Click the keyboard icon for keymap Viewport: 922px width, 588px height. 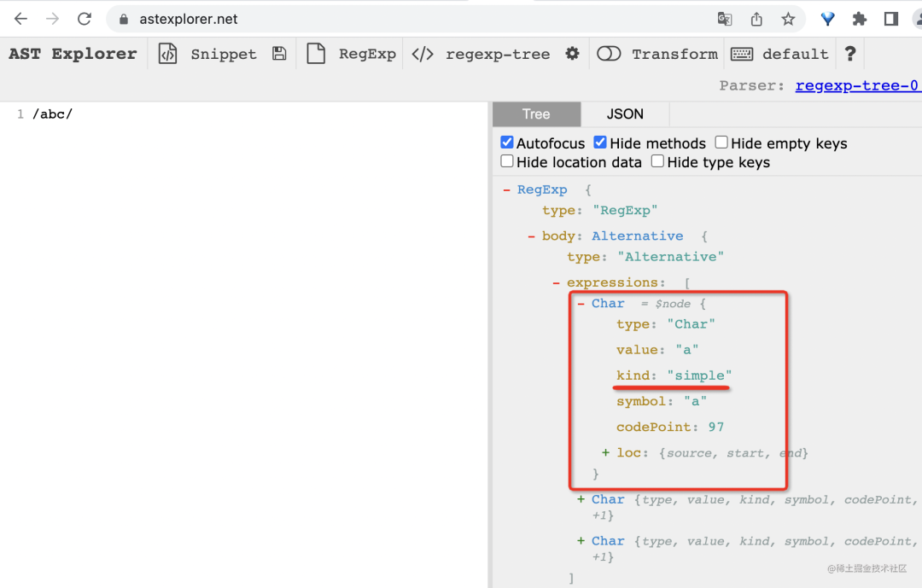click(x=742, y=54)
